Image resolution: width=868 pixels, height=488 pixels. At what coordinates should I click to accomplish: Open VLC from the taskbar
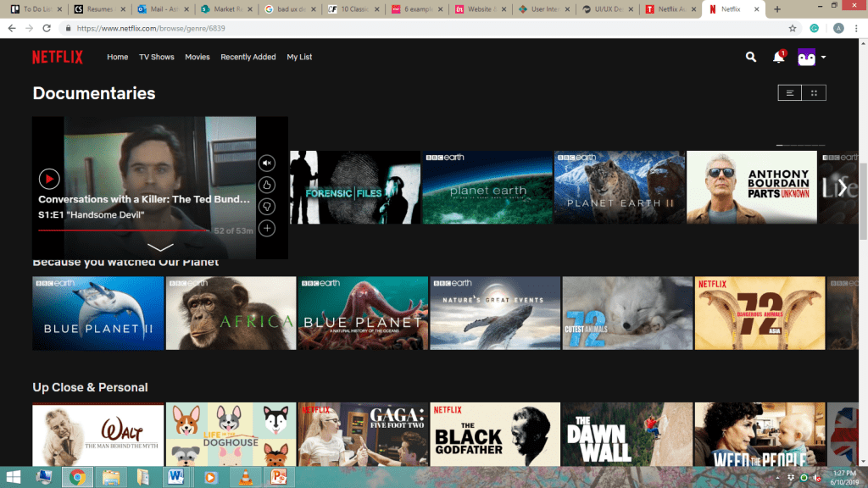coord(245,477)
